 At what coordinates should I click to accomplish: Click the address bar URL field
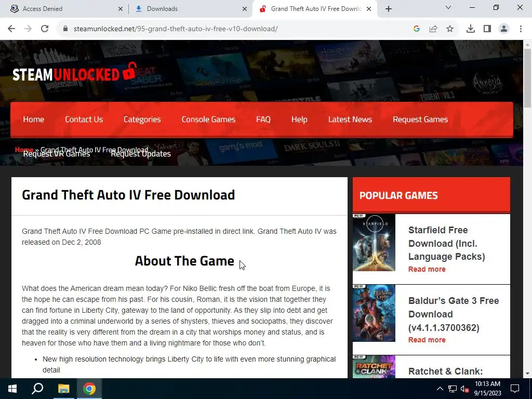coord(237,29)
